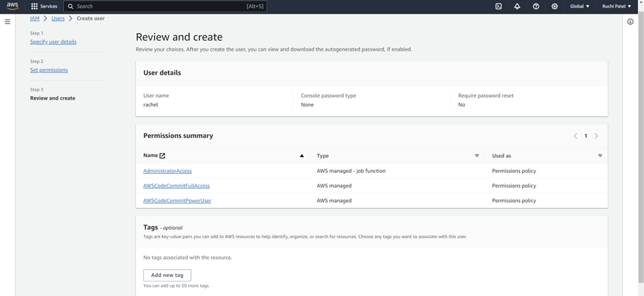Click the AWS managed - job function cell
Viewport: 644px width, 296px height.
point(351,170)
